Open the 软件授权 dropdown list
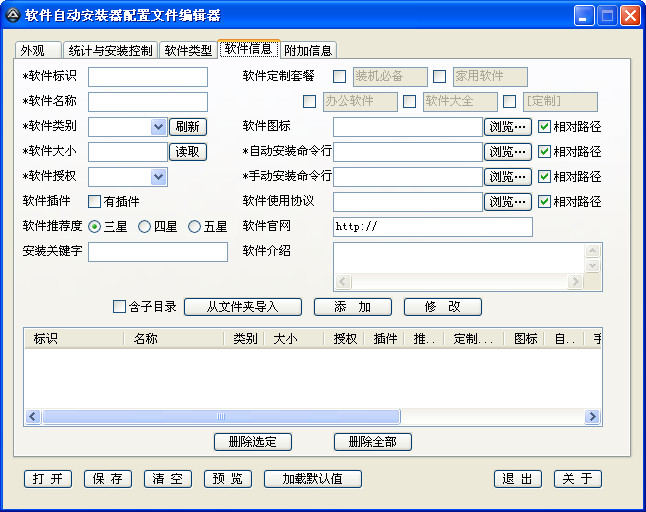The height and width of the screenshot is (512, 646). (159, 177)
